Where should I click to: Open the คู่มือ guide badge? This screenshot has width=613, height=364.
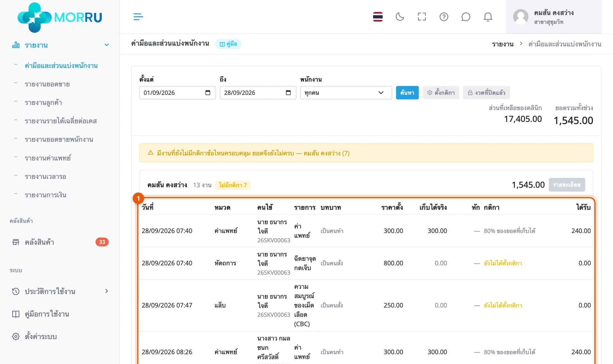click(228, 44)
